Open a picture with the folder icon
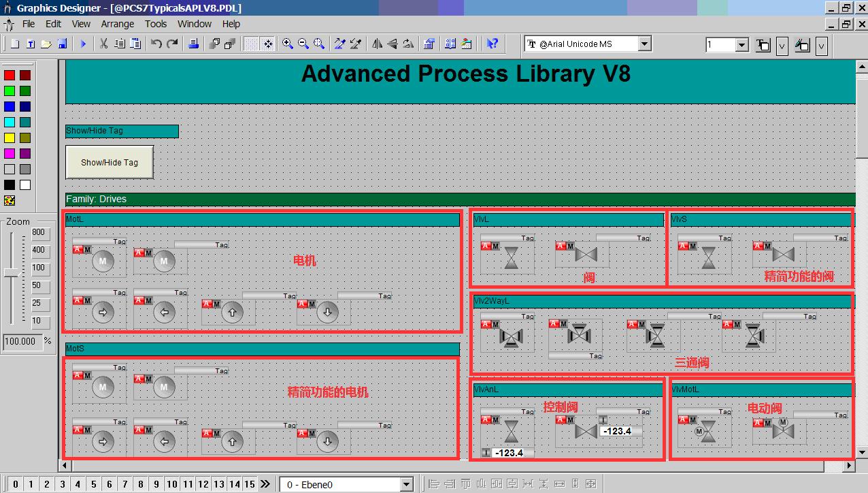Viewport: 868px width, 493px height. coord(46,44)
